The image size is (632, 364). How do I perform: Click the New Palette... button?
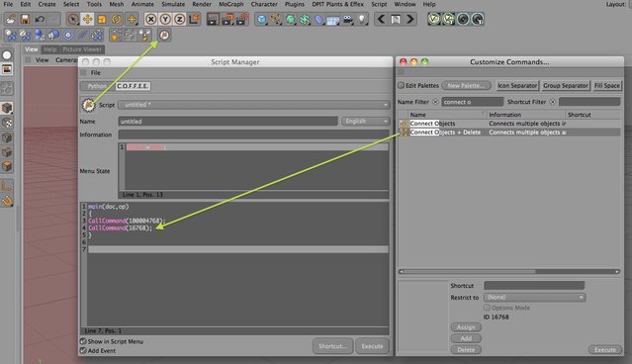point(467,85)
